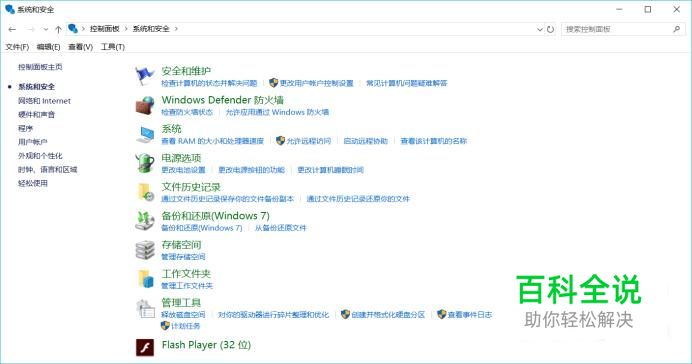The image size is (692, 364).
Task: Click the shield icon beside 更改用户帐户控制设置
Action: tap(274, 83)
